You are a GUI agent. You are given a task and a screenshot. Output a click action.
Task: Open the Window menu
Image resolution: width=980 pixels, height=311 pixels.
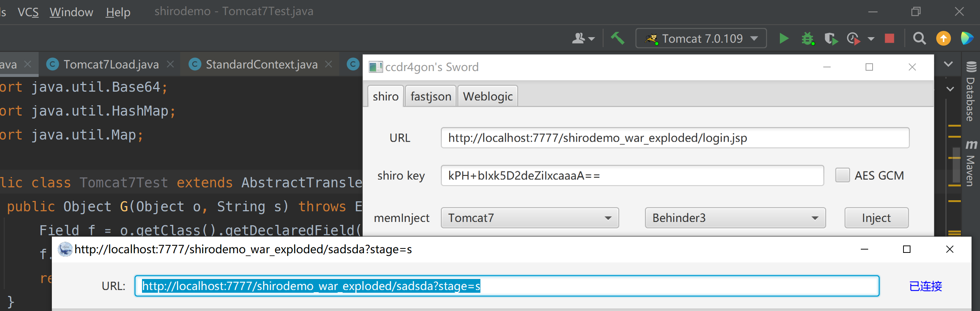pos(71,12)
